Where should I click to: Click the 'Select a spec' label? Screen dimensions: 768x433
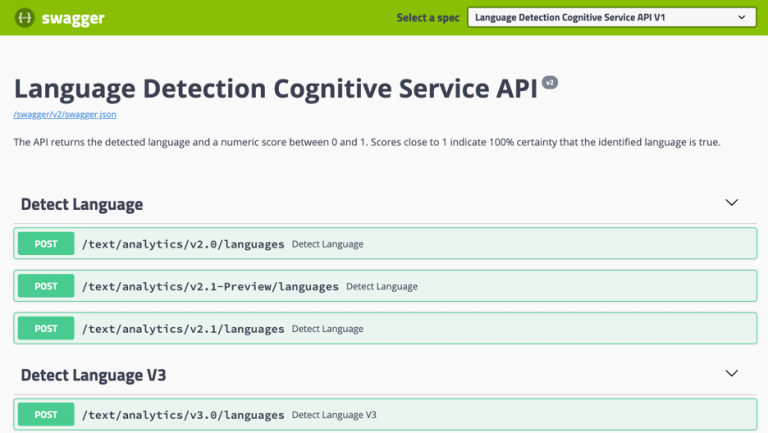click(428, 18)
